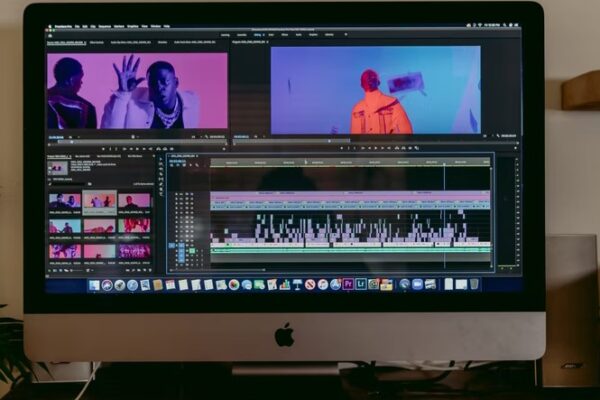Select thumbnail of lone man on pink
The width and height of the screenshot is (600, 400).
(x=134, y=201)
